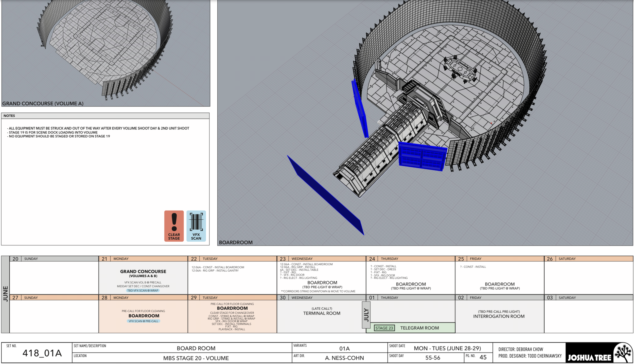Click the VFX Scan @ Pre-Call tag

pyautogui.click(x=143, y=321)
